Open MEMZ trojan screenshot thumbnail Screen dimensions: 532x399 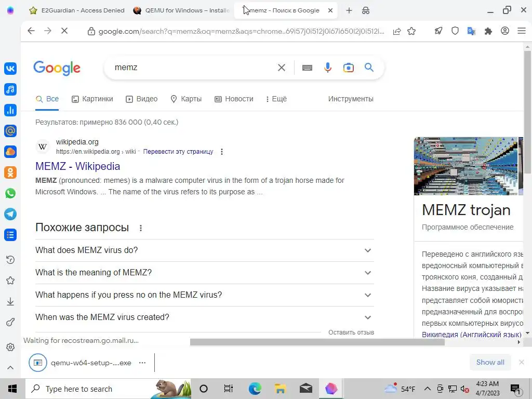click(x=466, y=166)
